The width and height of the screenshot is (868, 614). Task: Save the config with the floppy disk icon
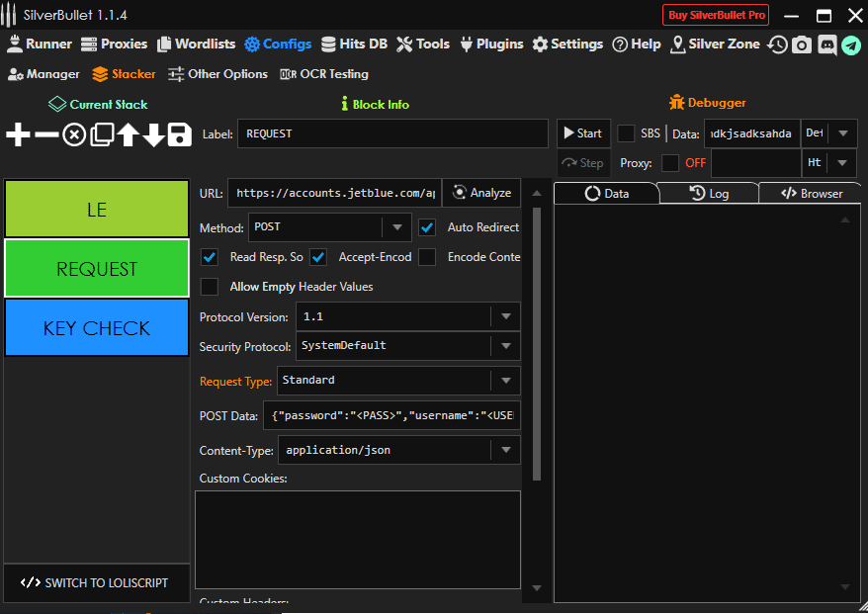pos(179,135)
